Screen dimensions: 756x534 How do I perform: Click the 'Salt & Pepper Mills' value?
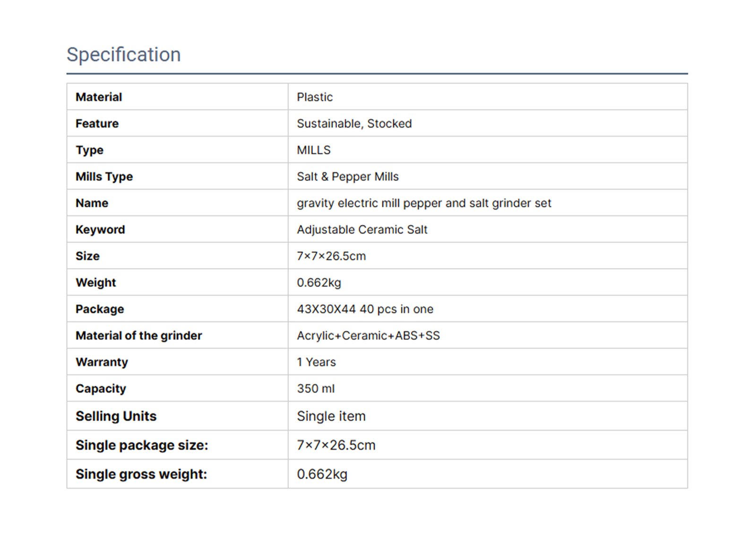(347, 177)
